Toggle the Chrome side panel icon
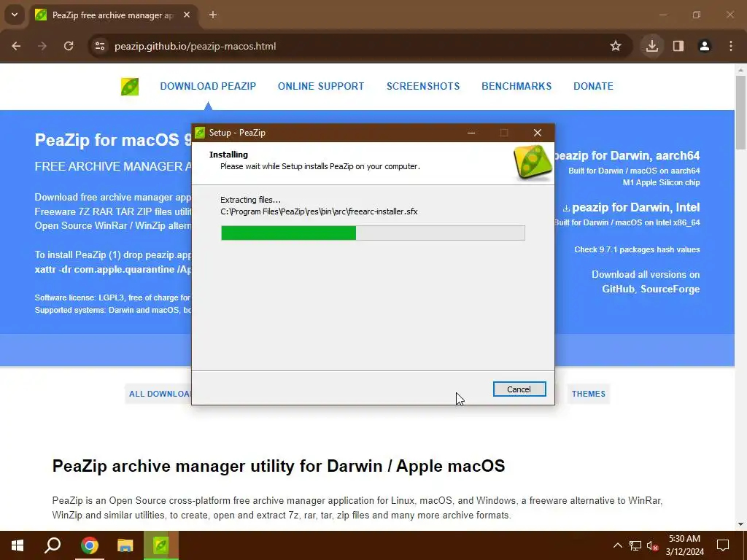 [x=678, y=46]
